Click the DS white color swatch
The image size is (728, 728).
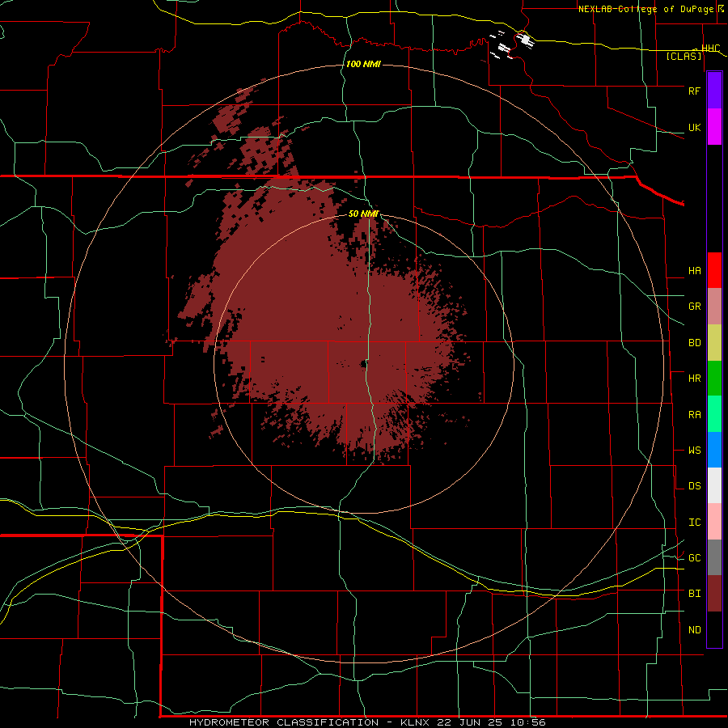point(714,485)
